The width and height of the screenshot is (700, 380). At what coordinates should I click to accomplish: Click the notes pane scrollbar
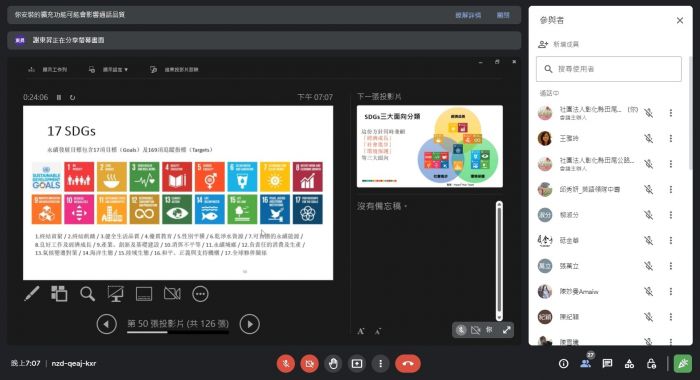click(x=499, y=261)
